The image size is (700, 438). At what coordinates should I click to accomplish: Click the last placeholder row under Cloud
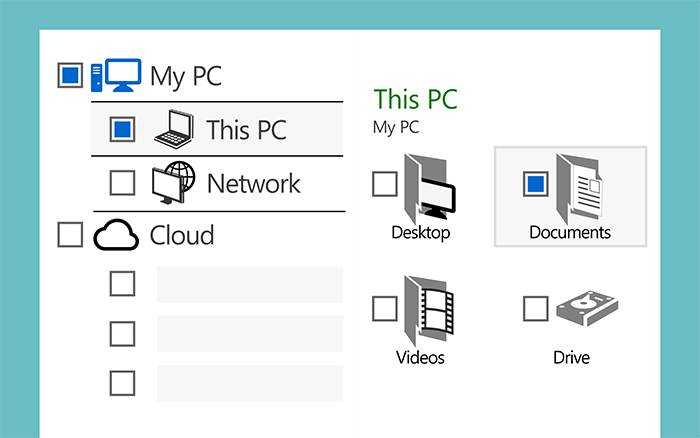point(250,383)
